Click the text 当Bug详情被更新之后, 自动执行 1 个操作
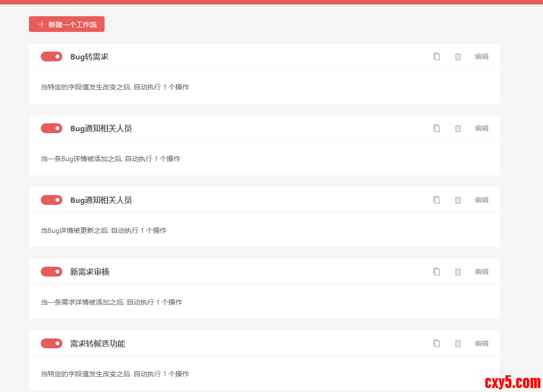 pos(104,230)
